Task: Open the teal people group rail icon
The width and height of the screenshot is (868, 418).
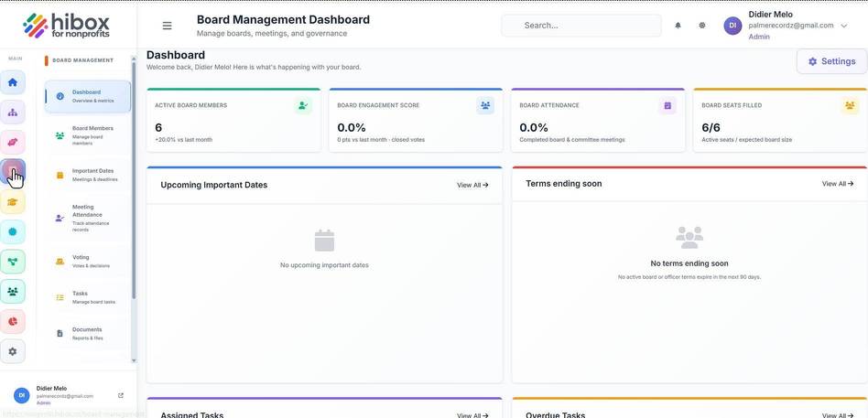Action: click(13, 292)
